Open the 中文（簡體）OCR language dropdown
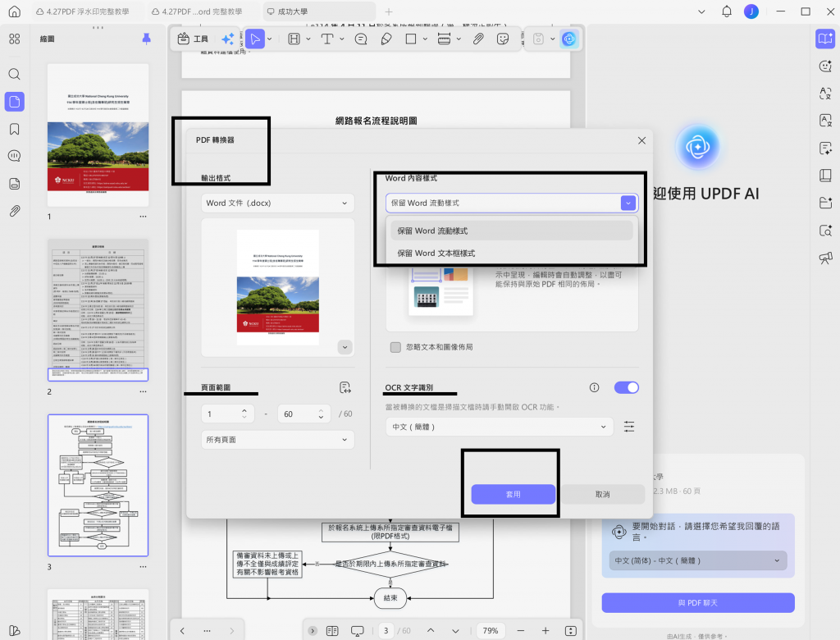840x640 pixels. pos(500,427)
